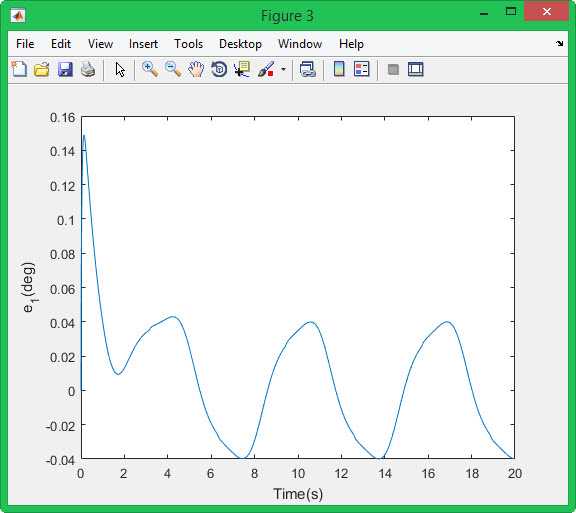Enable the Pan hand tool
The image size is (576, 513).
[196, 69]
